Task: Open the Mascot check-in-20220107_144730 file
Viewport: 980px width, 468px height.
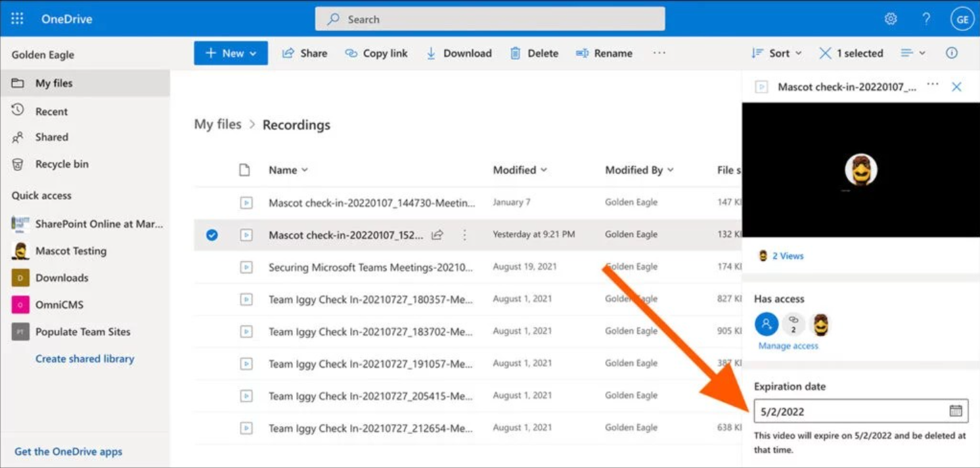Action: click(372, 203)
